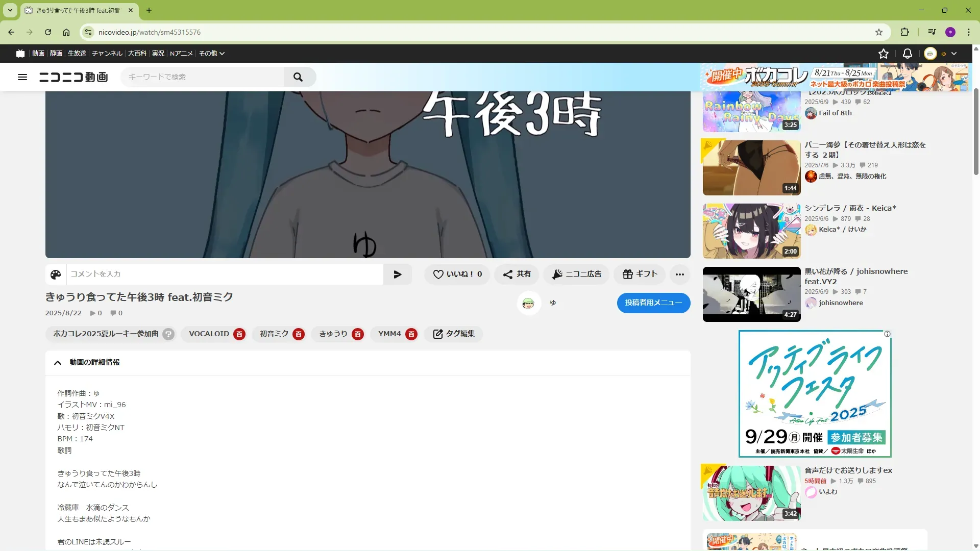This screenshot has width=980, height=551.
Task: Toggle the いいね! heart button
Action: (x=457, y=274)
